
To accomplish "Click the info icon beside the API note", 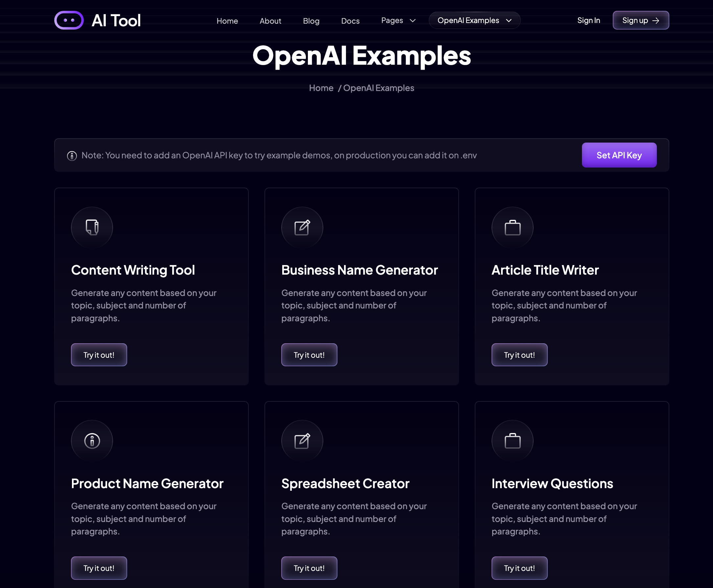I will coord(72,155).
